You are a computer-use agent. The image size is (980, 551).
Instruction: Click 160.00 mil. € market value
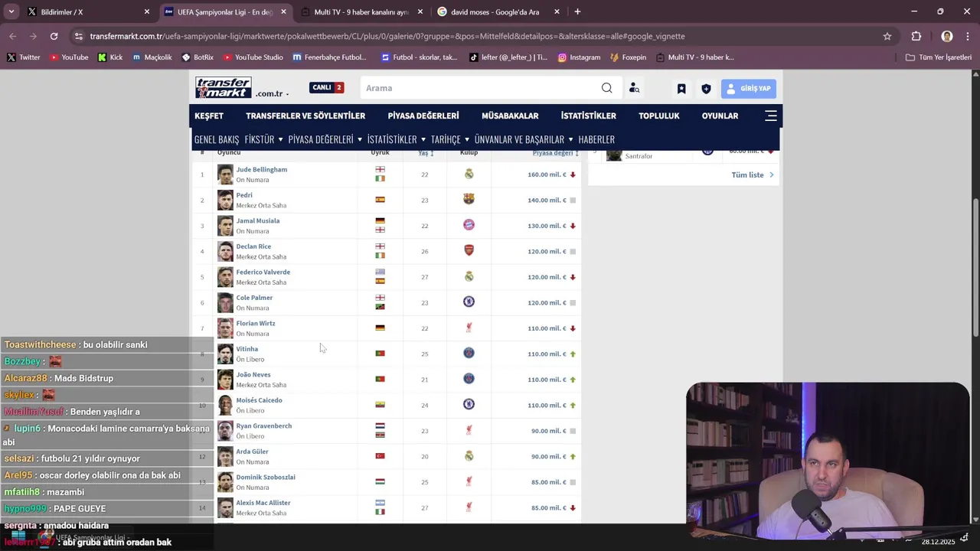tap(547, 174)
